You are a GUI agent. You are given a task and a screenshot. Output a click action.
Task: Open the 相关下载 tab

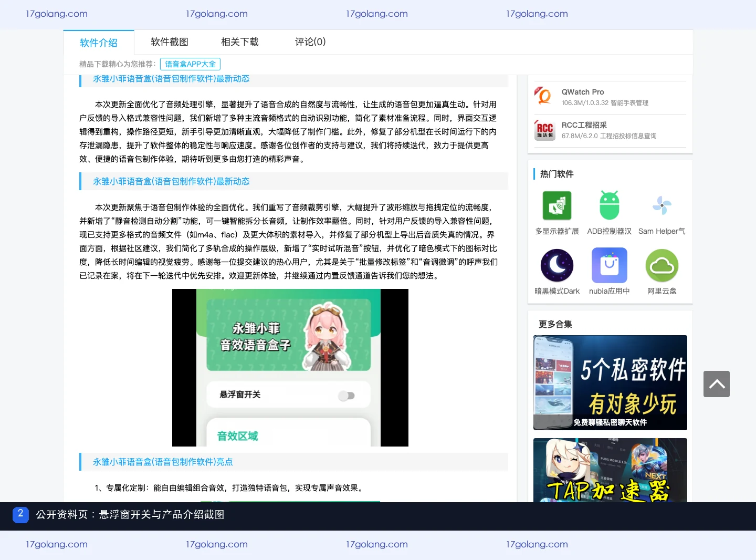pos(240,42)
